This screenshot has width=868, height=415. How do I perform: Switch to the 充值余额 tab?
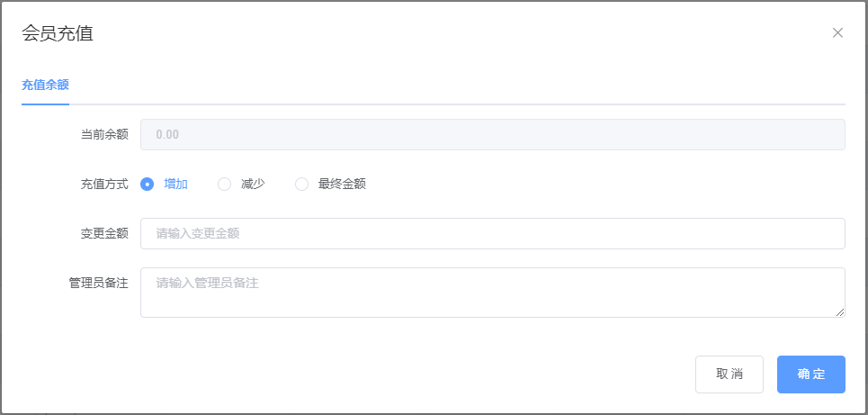[x=45, y=86]
